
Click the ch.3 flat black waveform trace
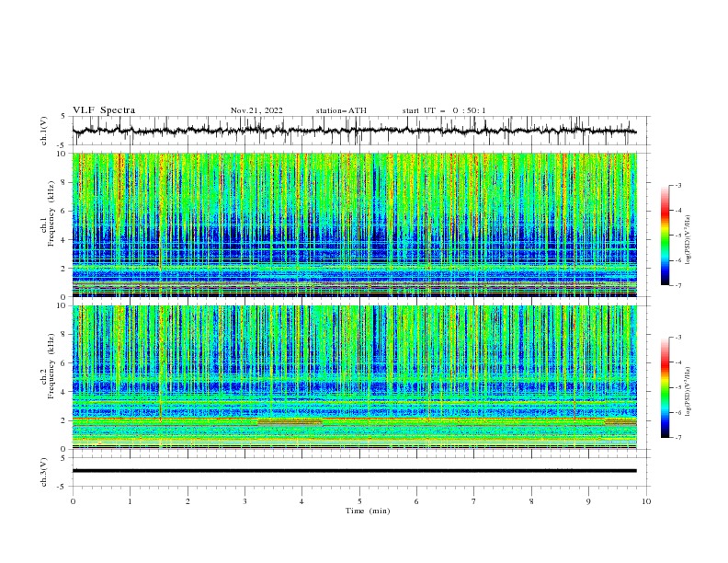click(x=354, y=471)
